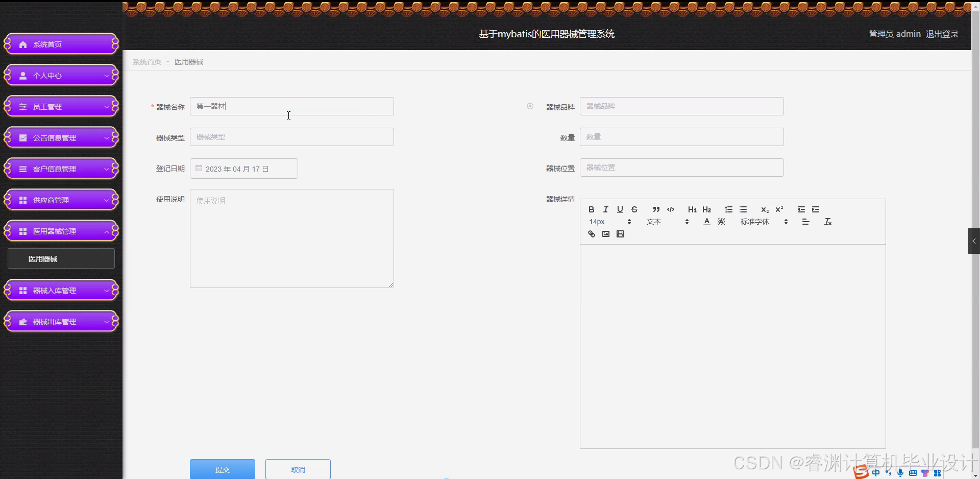
Task: Open the 医用器械 submenu item
Action: pos(61,258)
